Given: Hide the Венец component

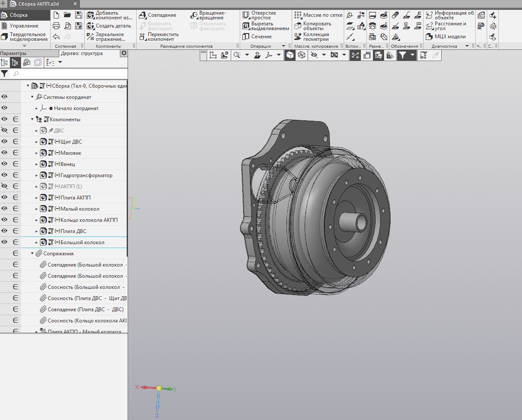Looking at the screenshot, I should tap(5, 164).
